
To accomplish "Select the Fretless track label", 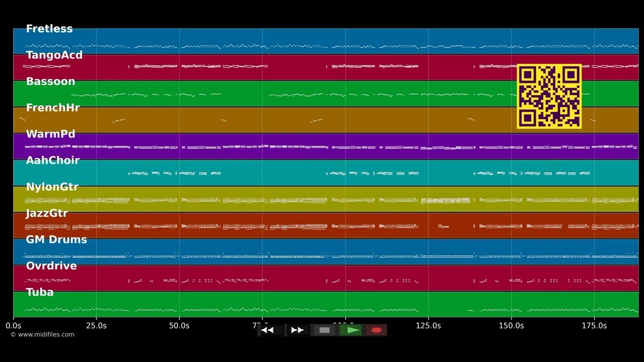I will (x=49, y=29).
